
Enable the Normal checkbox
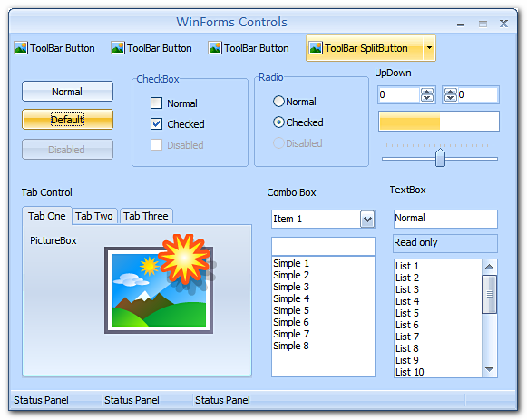click(156, 103)
